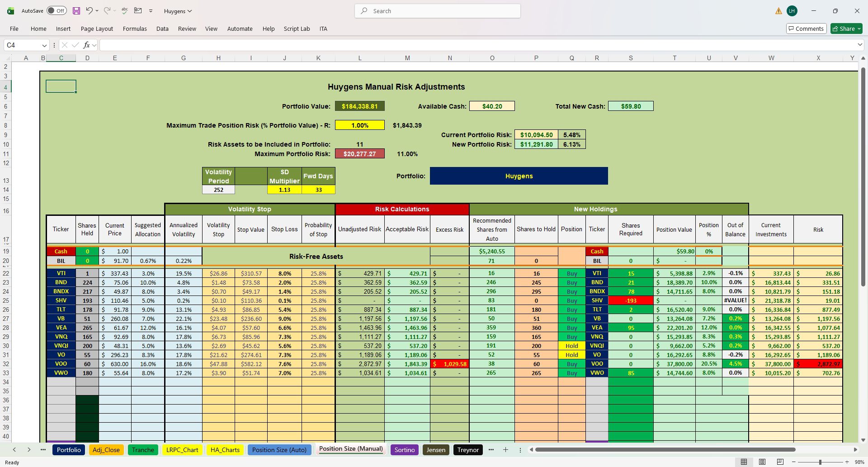Click zoom level 98% in status bar
The width and height of the screenshot is (868, 467).
[x=859, y=462]
